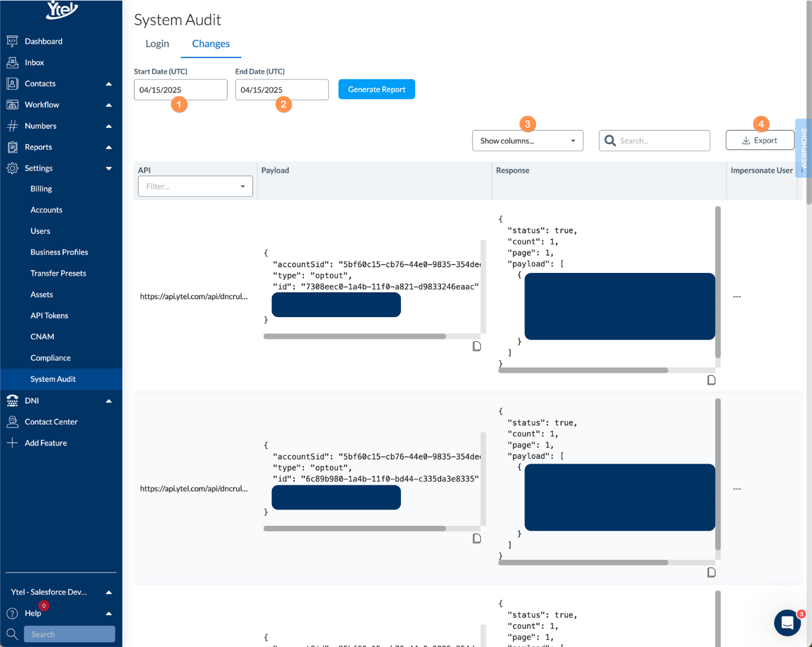Image resolution: width=812 pixels, height=647 pixels.
Task: Copy the first row response JSON
Action: click(x=711, y=380)
